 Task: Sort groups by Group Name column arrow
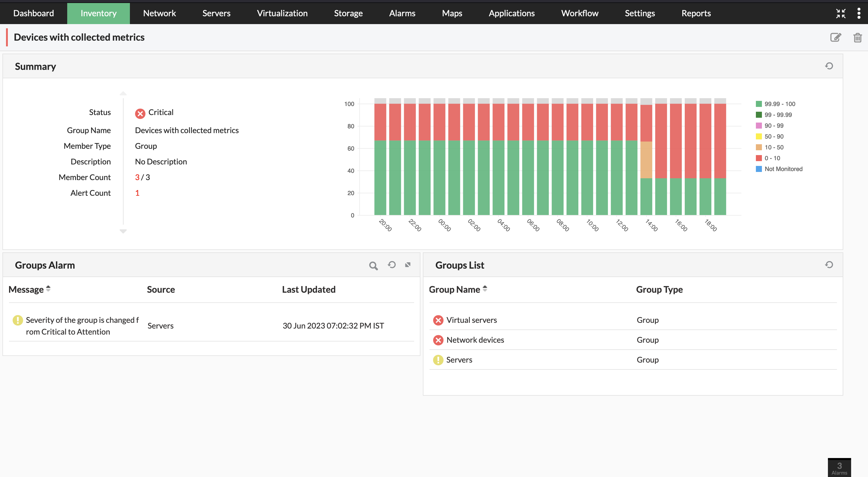tap(485, 289)
